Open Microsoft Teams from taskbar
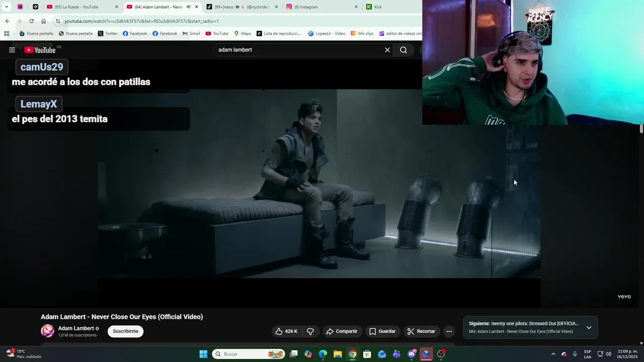Viewport: 644px width, 362px height. click(x=396, y=354)
